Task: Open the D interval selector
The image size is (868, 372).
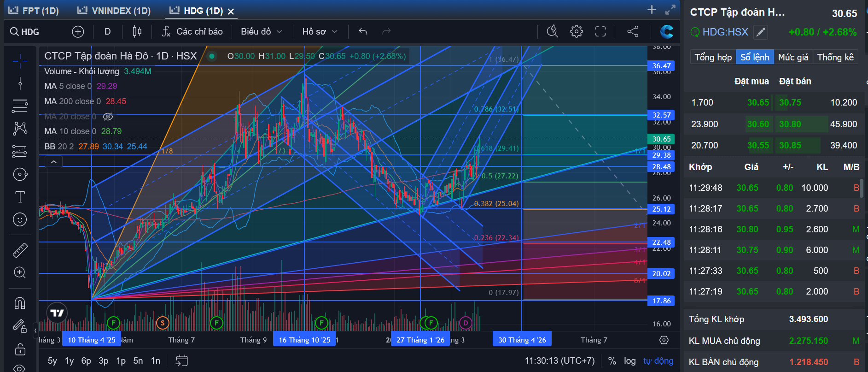Action: [x=108, y=31]
